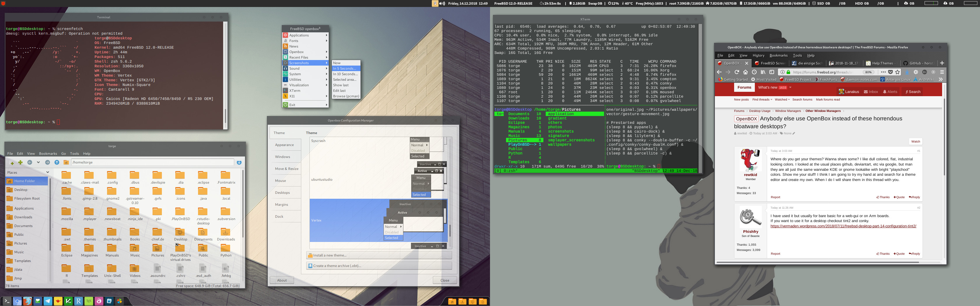The width and height of the screenshot is (980, 306).
Task: Toggle the Firefox sidebar icon
Action: [771, 72]
